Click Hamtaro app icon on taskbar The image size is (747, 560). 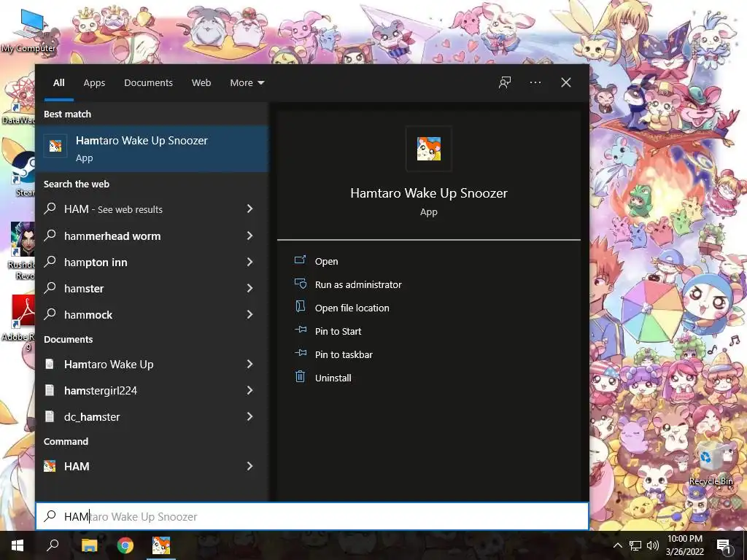click(161, 545)
